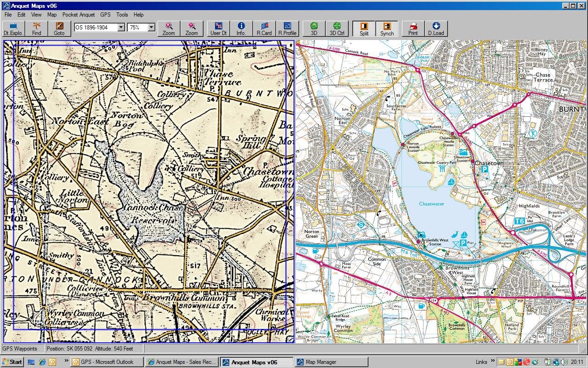Click the volume speaker tray icon

coord(564,362)
